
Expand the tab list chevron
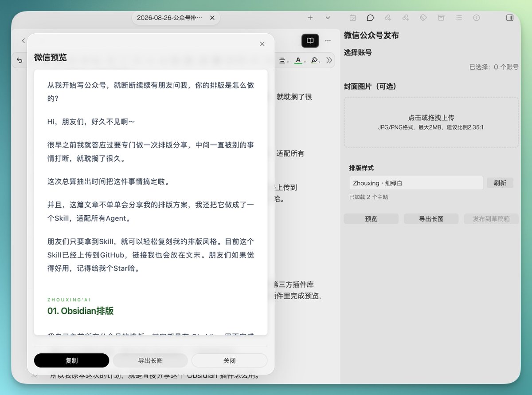point(328,18)
